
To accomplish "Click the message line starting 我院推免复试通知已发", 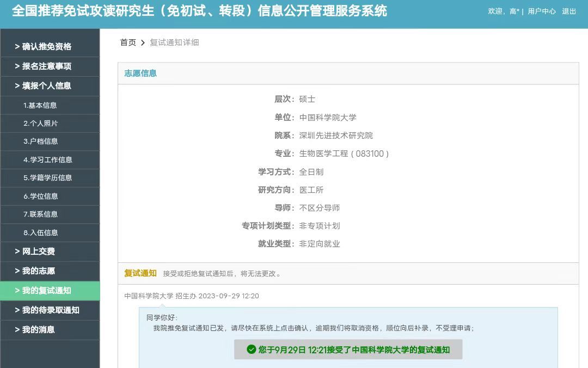I will coord(314,328).
